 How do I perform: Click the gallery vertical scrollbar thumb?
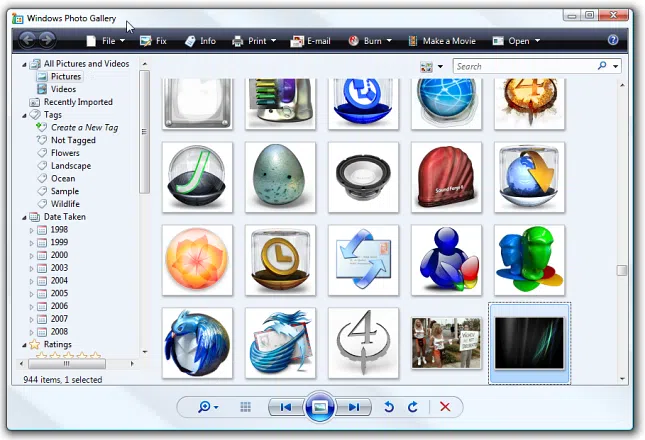622,270
